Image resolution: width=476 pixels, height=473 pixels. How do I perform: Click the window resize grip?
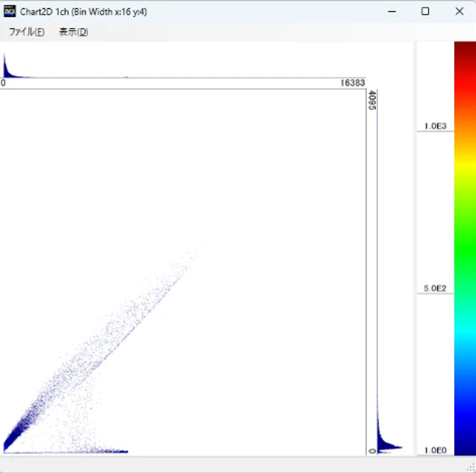472,468
